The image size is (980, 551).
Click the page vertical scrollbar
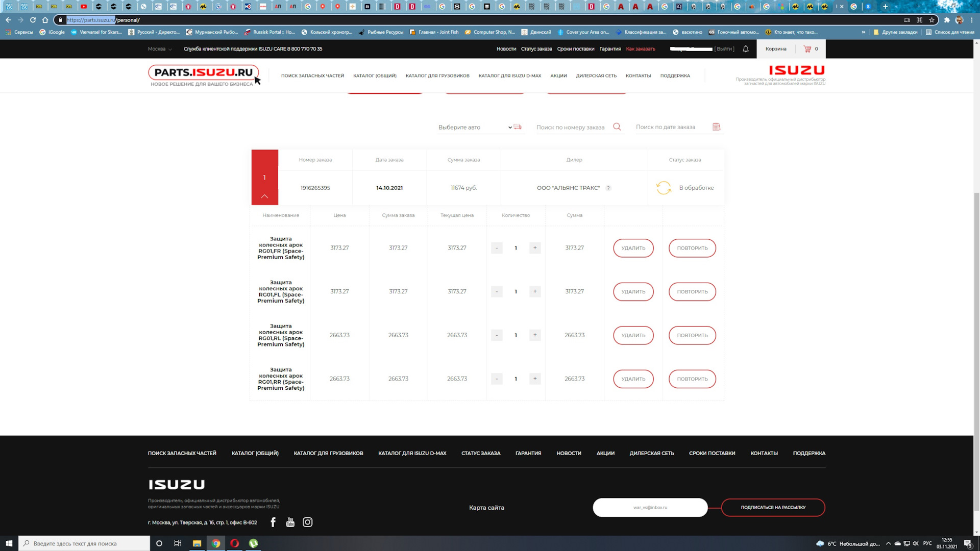[x=976, y=352]
